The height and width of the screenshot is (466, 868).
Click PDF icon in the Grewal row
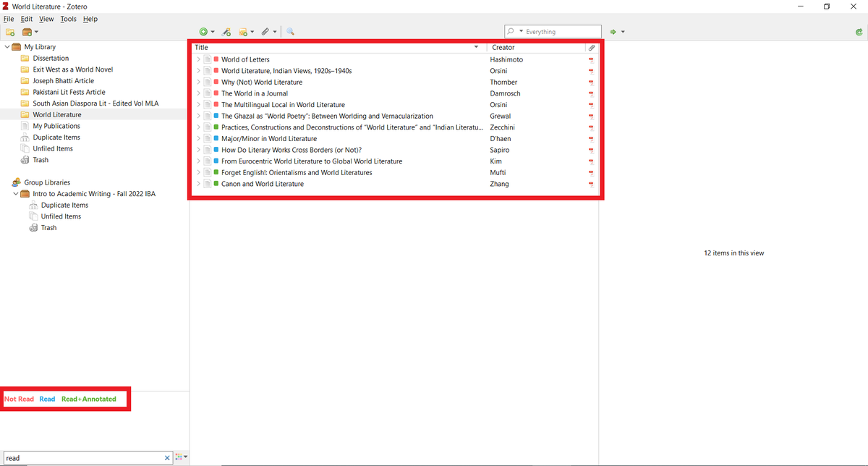pos(591,116)
